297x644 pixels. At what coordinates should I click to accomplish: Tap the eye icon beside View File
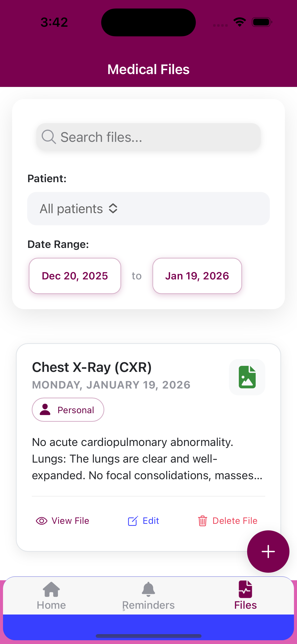pyautogui.click(x=42, y=521)
